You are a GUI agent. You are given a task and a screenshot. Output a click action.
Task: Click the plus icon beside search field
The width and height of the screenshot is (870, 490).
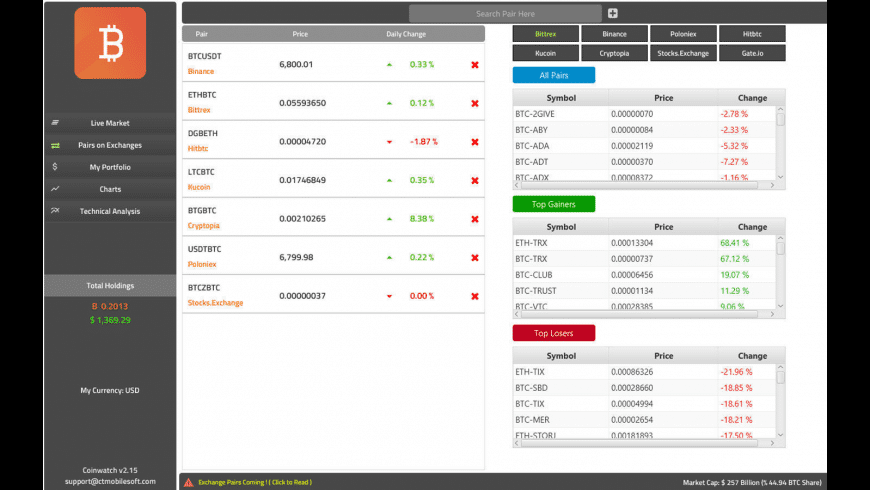click(613, 13)
